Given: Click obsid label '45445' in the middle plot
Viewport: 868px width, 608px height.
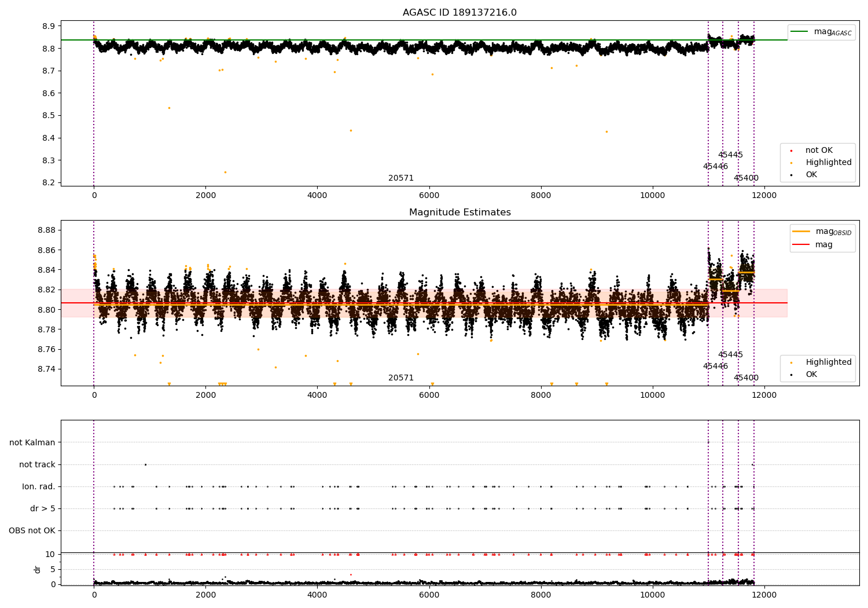Looking at the screenshot, I should coord(730,355).
